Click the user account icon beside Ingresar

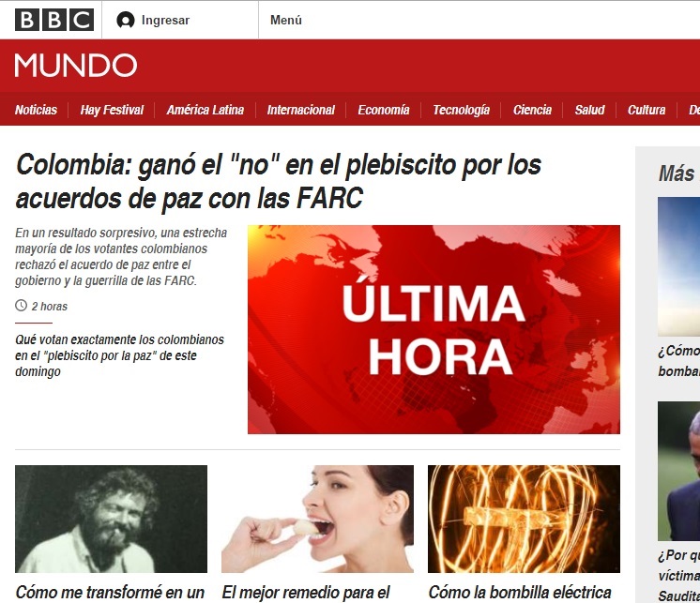tap(126, 21)
